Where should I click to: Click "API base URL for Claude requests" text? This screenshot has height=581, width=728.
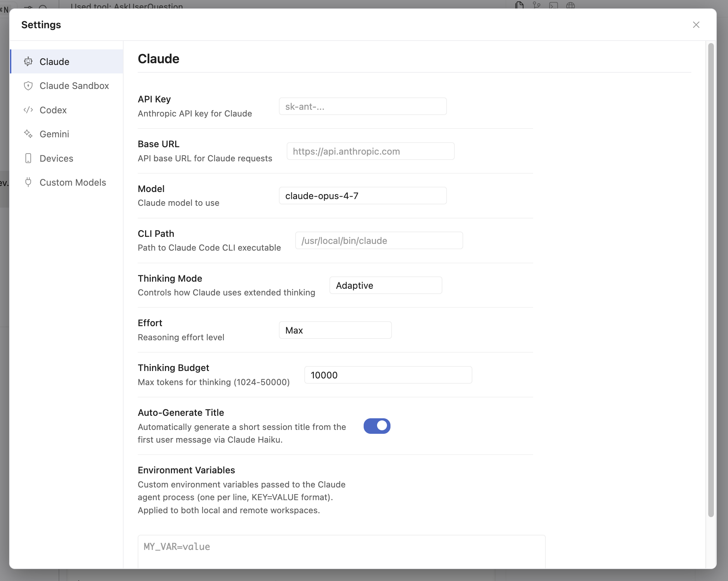205,158
